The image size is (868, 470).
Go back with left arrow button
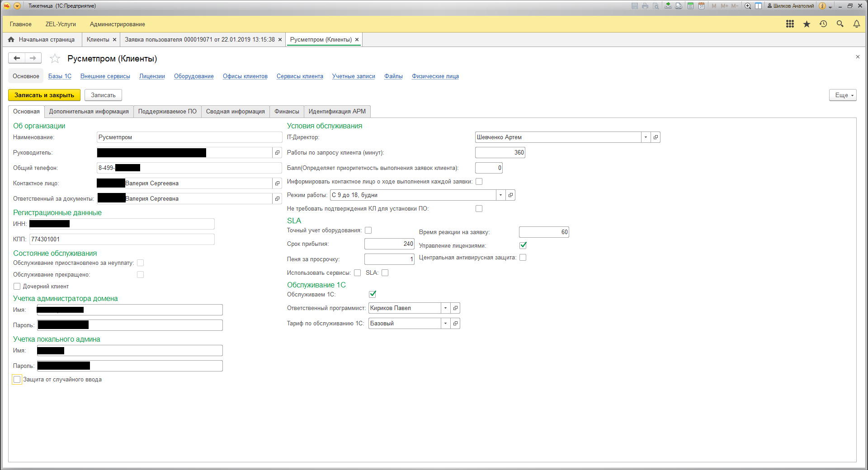coord(17,58)
